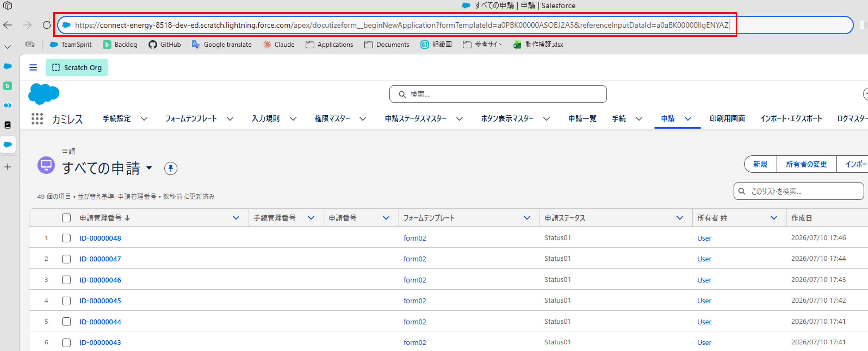The height and width of the screenshot is (351, 868).
Task: Open the first Salesforce sidebar tab
Action: (x=7, y=66)
